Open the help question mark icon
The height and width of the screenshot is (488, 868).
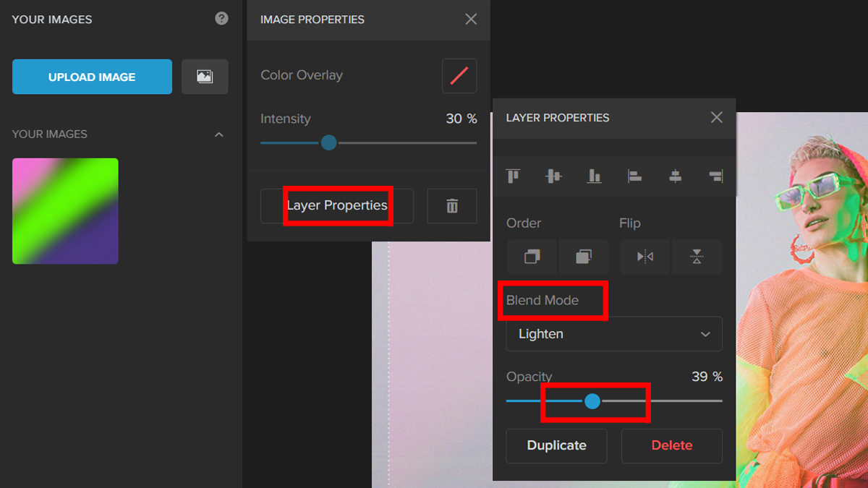[222, 19]
